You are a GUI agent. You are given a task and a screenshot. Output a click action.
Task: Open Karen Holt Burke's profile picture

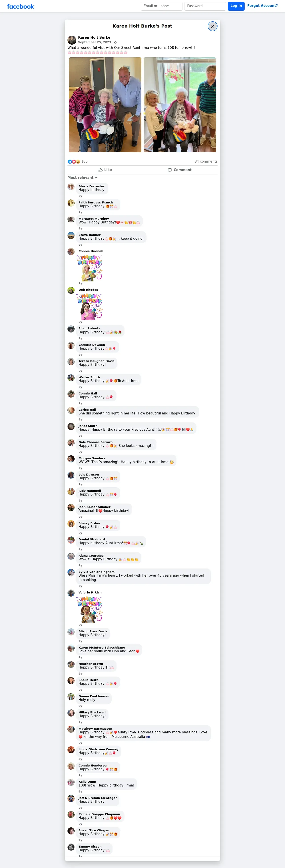[72, 40]
